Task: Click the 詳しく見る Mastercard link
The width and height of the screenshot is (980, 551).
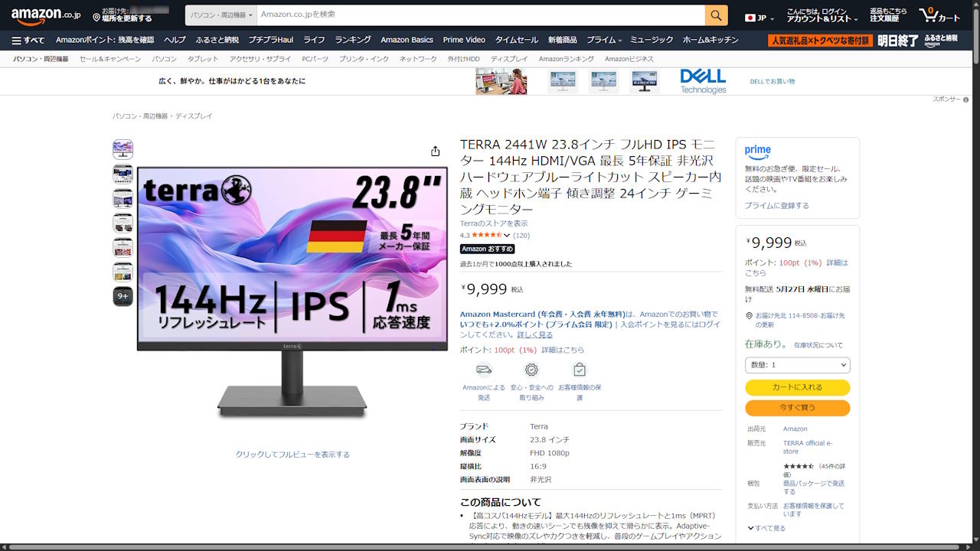Action: [534, 335]
